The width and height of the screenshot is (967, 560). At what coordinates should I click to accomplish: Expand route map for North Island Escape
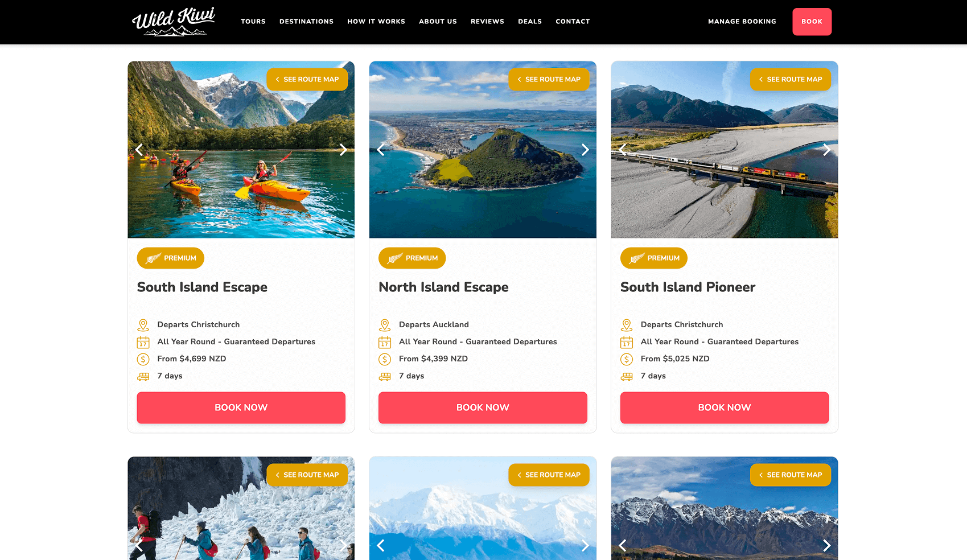[549, 79]
